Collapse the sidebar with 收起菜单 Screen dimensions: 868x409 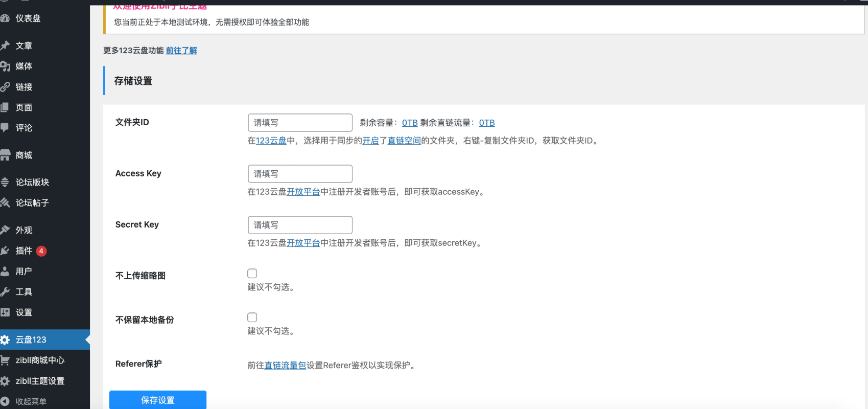pos(31,401)
